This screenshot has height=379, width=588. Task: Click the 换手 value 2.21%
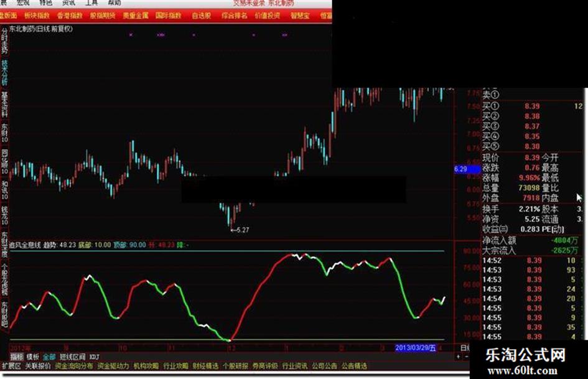(530, 209)
